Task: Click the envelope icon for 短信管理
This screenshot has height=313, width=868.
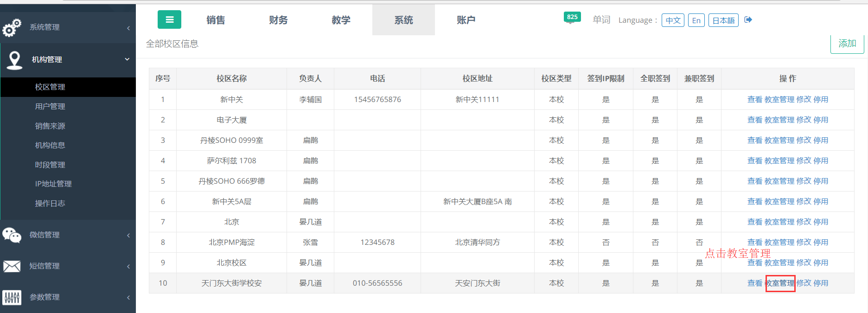Action: [x=12, y=266]
